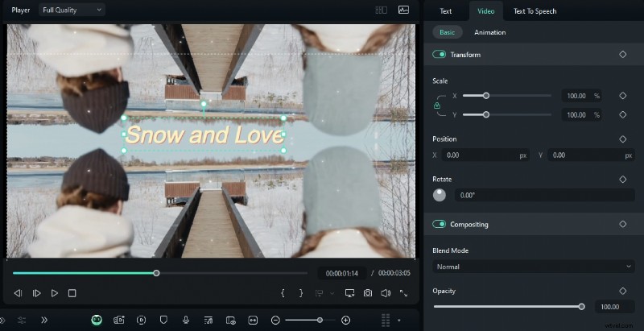Viewport: 644px width, 331px height.
Task: Select the Animation sub-tab button
Action: click(489, 32)
